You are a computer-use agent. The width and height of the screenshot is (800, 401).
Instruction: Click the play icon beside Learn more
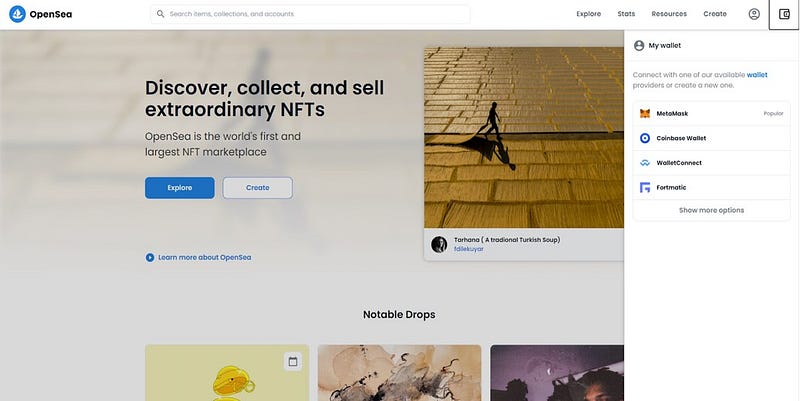point(149,258)
